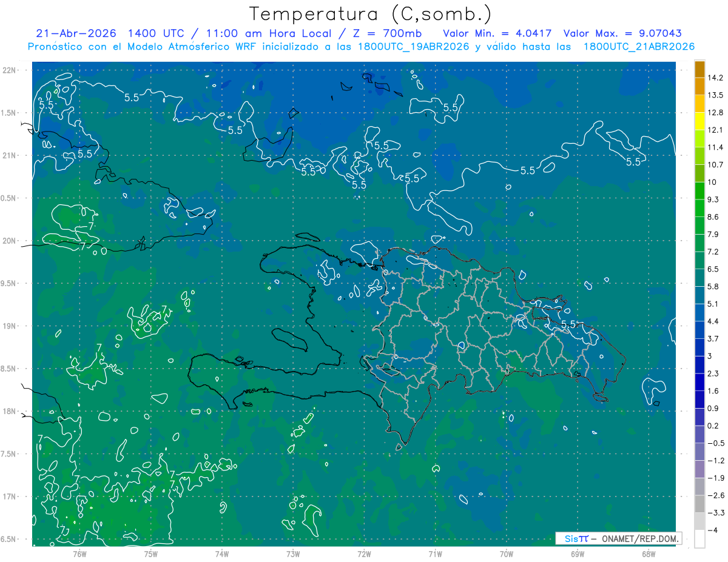The height and width of the screenshot is (562, 728).
Task: Click the 68W longitude axis label
Action: point(649,554)
